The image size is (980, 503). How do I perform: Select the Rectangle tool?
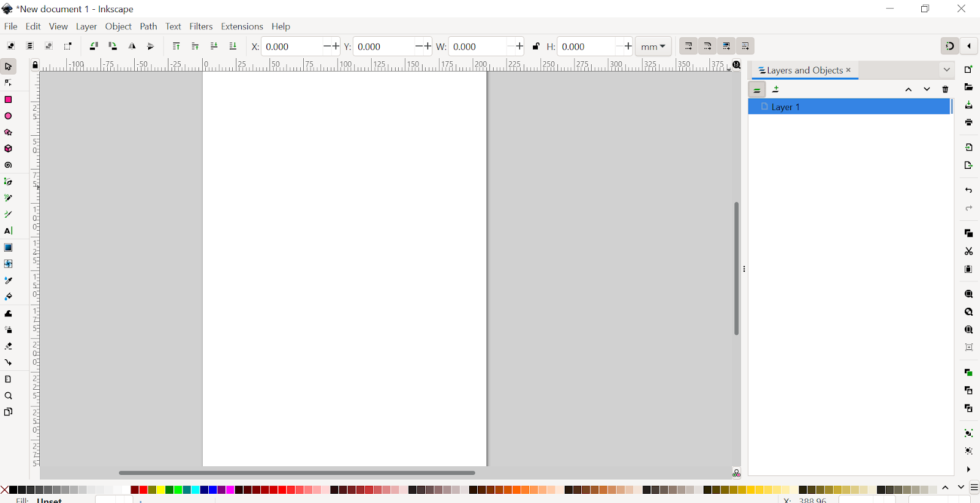coord(9,99)
